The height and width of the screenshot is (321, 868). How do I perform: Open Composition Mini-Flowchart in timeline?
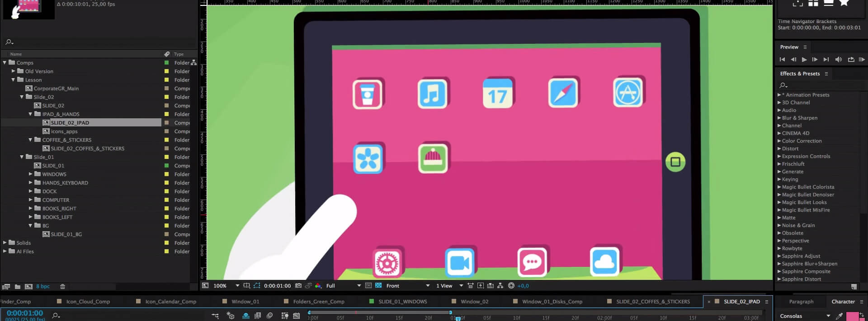(215, 316)
